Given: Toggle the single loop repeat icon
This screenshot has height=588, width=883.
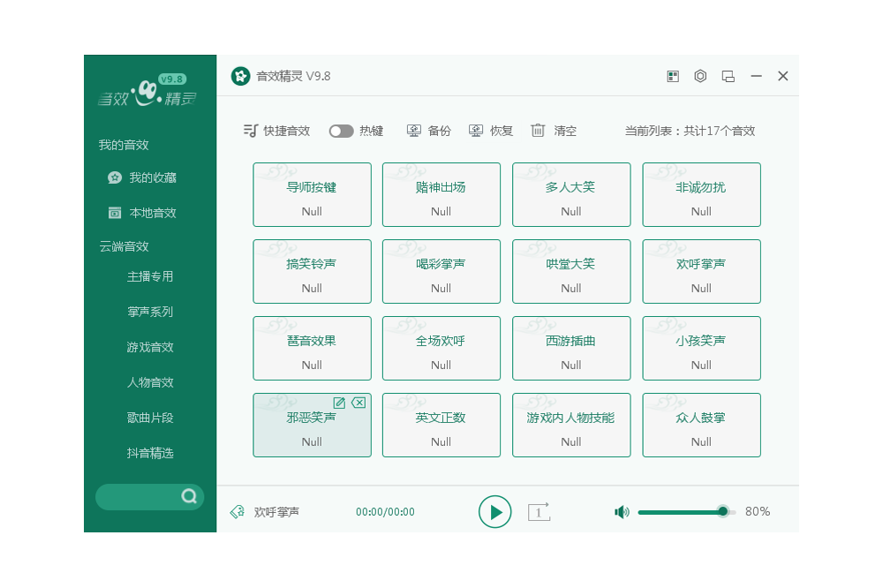Looking at the screenshot, I should click(539, 512).
